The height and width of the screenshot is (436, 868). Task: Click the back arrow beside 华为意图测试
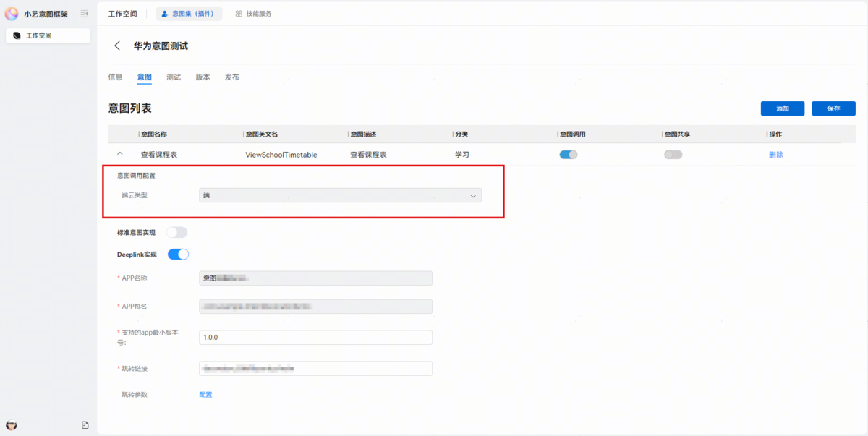(x=117, y=46)
